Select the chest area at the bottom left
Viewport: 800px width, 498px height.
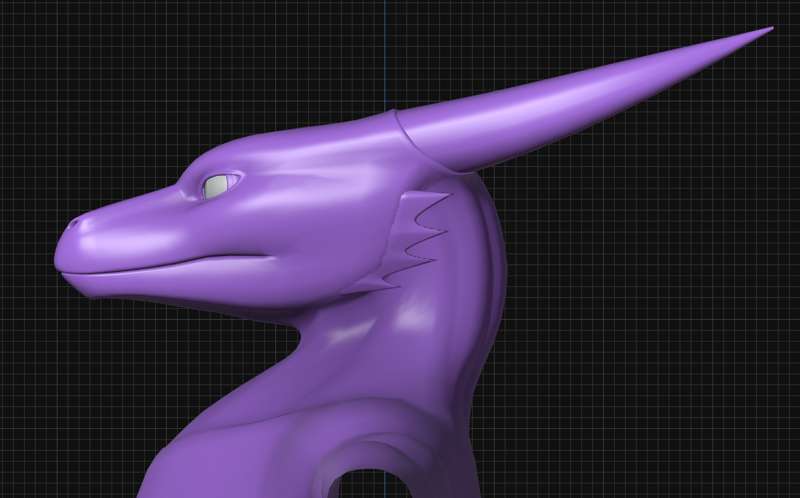(200, 460)
